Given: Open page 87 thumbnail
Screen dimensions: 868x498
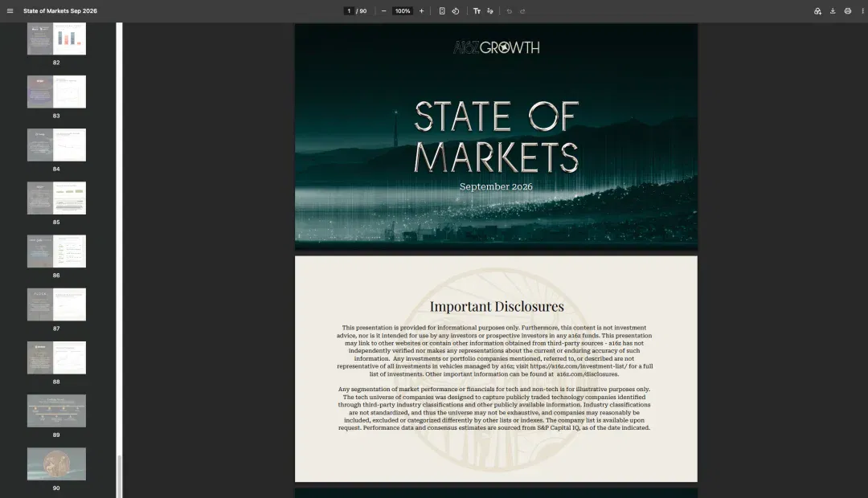Looking at the screenshot, I should tap(56, 304).
